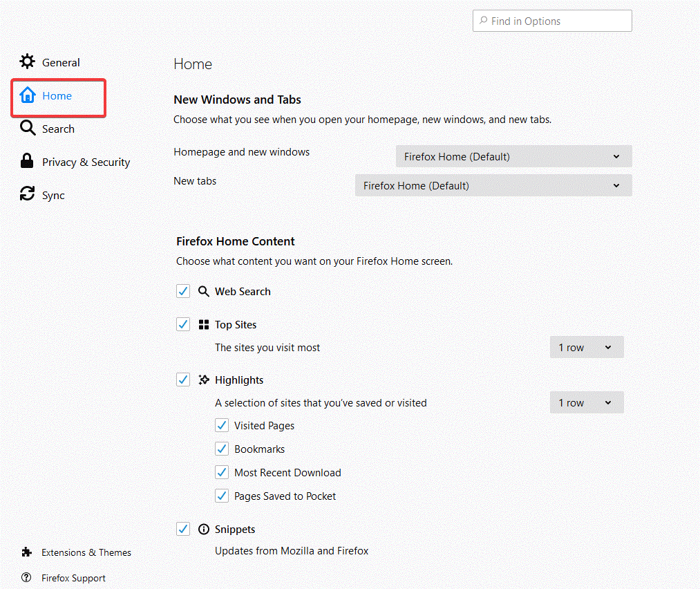Open the Top Sites row count dropdown

pyautogui.click(x=586, y=347)
